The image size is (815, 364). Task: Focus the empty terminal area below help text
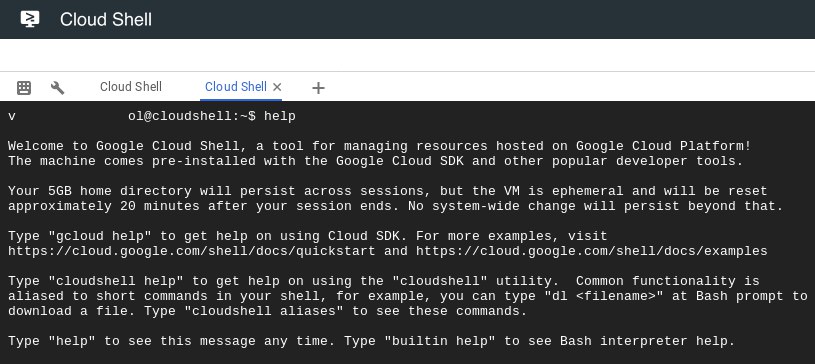click(x=408, y=356)
